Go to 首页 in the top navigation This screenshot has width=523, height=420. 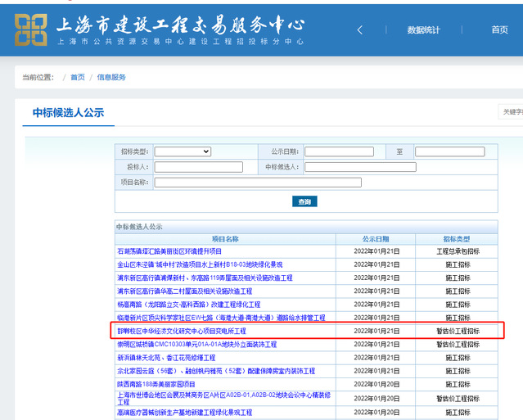[499, 30]
